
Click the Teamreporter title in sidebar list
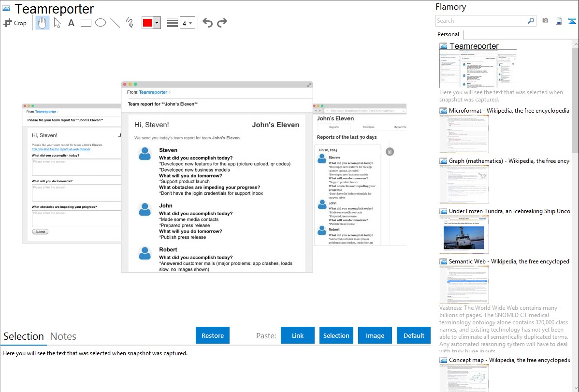[x=474, y=46]
